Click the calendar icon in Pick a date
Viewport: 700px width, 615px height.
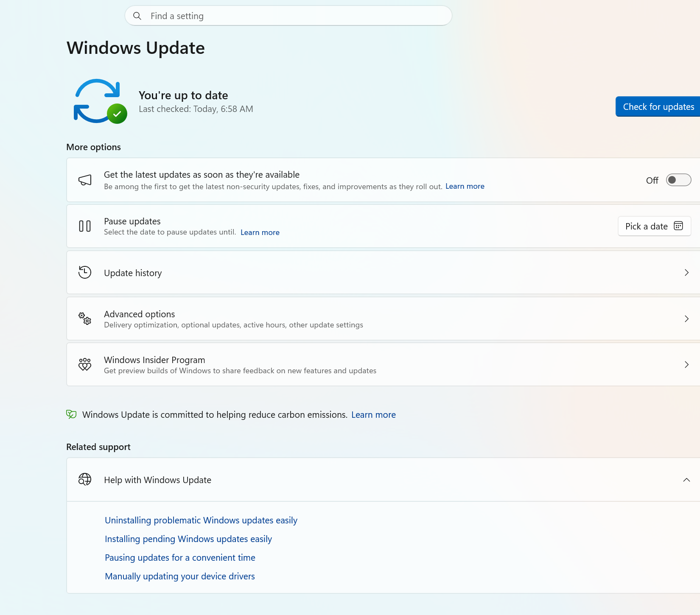point(678,226)
